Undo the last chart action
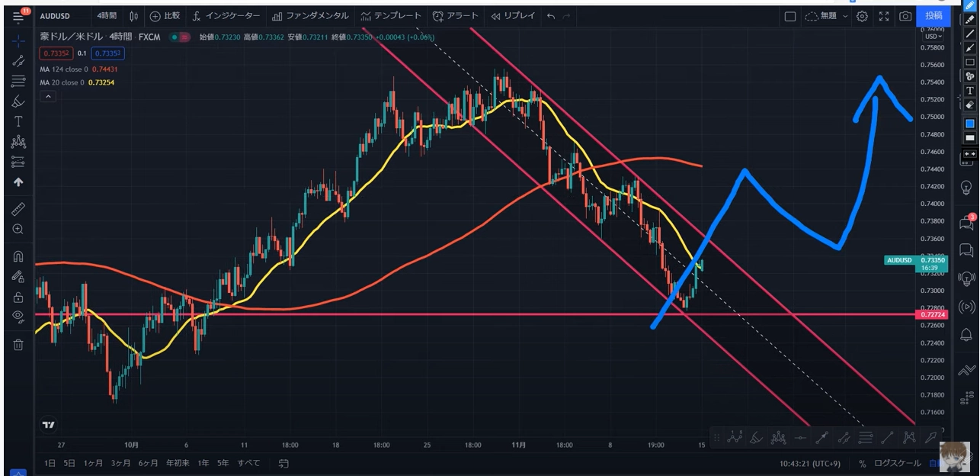 [x=551, y=16]
